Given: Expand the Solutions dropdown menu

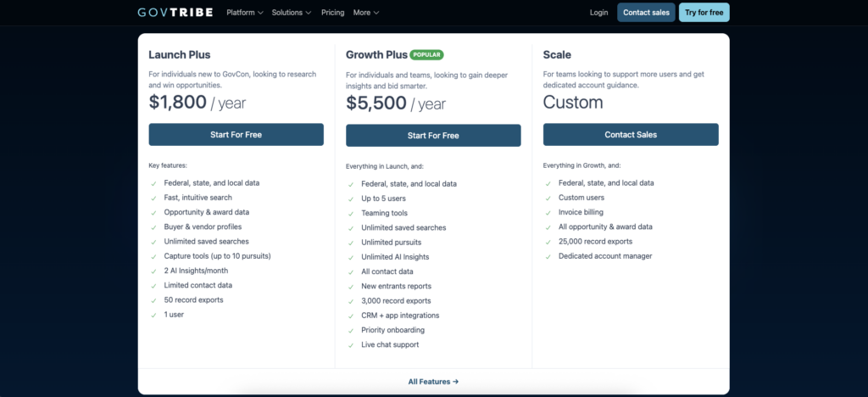Looking at the screenshot, I should coord(292,13).
